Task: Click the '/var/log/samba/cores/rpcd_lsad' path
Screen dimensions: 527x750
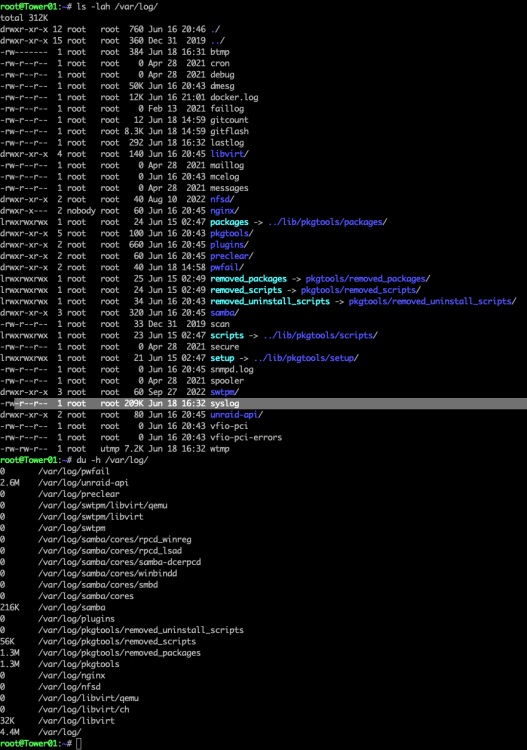Action: tap(110, 551)
